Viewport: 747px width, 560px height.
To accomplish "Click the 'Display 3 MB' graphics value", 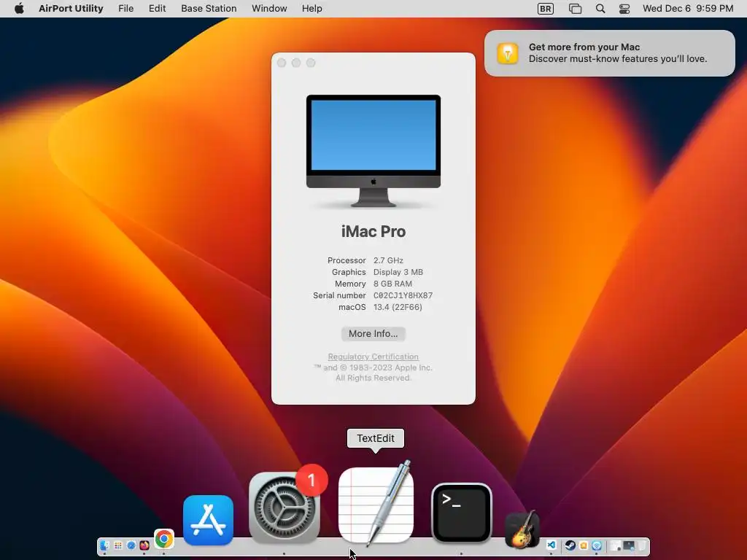I will (398, 273).
